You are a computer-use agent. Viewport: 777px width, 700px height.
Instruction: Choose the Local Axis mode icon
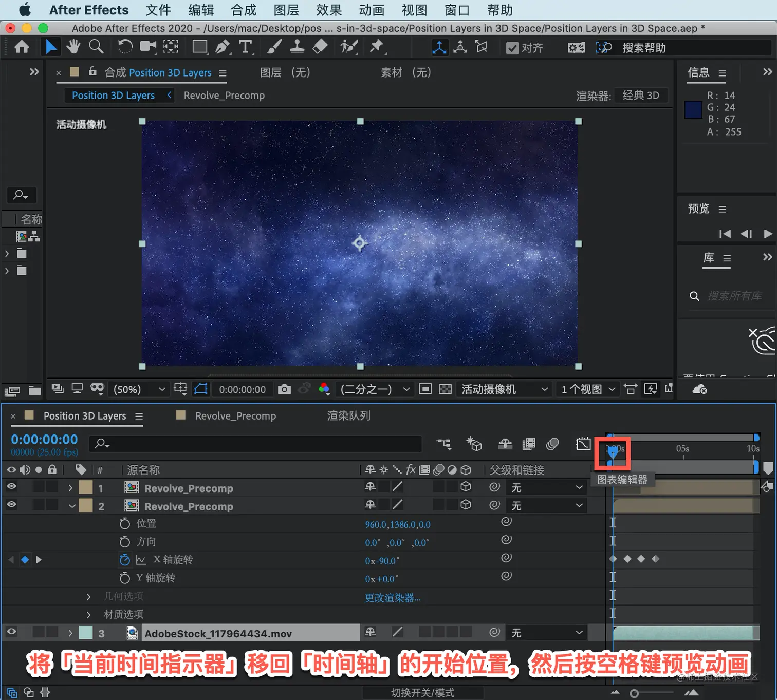439,48
